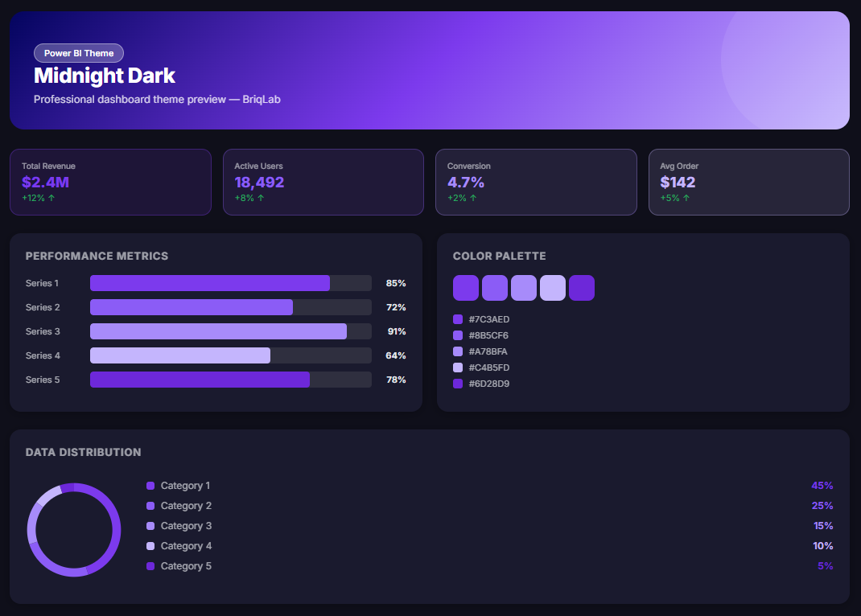The width and height of the screenshot is (861, 616).
Task: Pick the lightest large palette swatch
Action: click(x=553, y=288)
